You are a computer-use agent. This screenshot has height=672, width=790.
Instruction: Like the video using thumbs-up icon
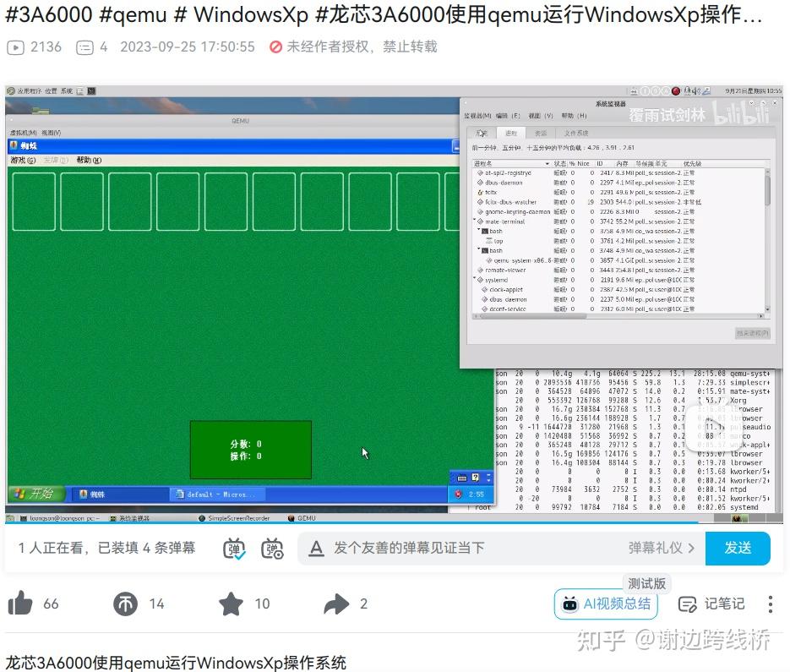click(x=20, y=603)
